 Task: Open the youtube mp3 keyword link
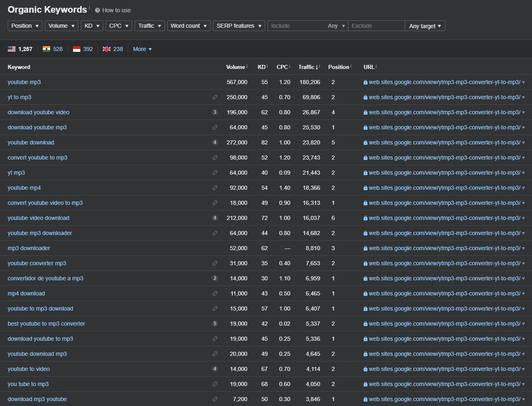click(24, 82)
